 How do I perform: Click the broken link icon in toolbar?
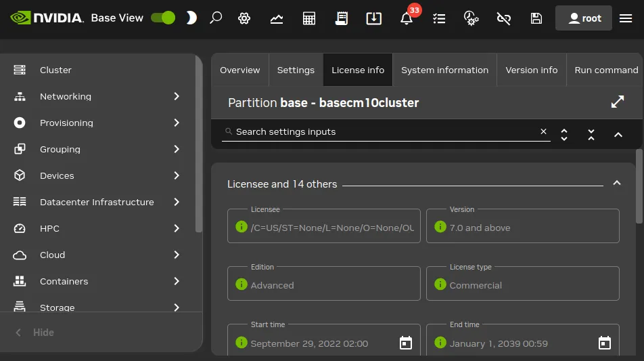(x=503, y=18)
